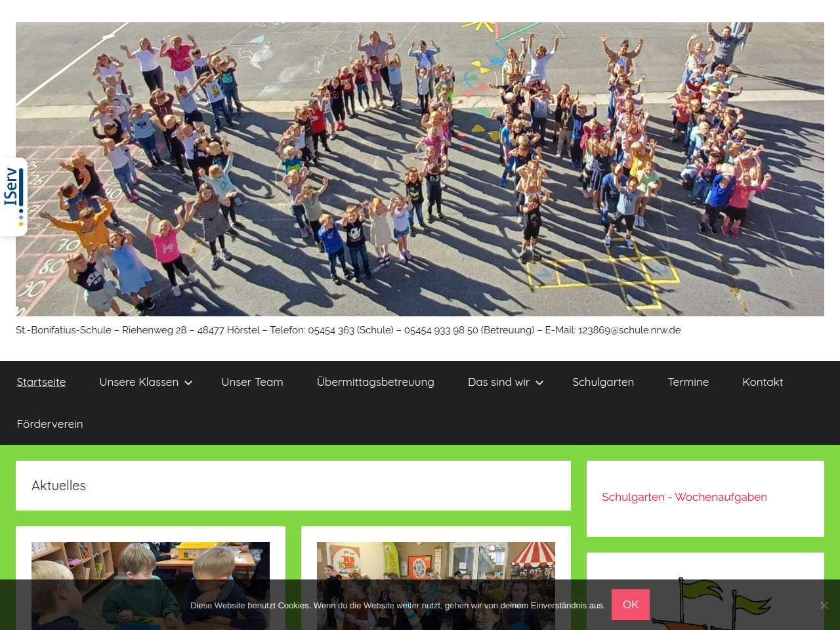Expand the Unsere Klassen submenu arrow

tap(188, 383)
